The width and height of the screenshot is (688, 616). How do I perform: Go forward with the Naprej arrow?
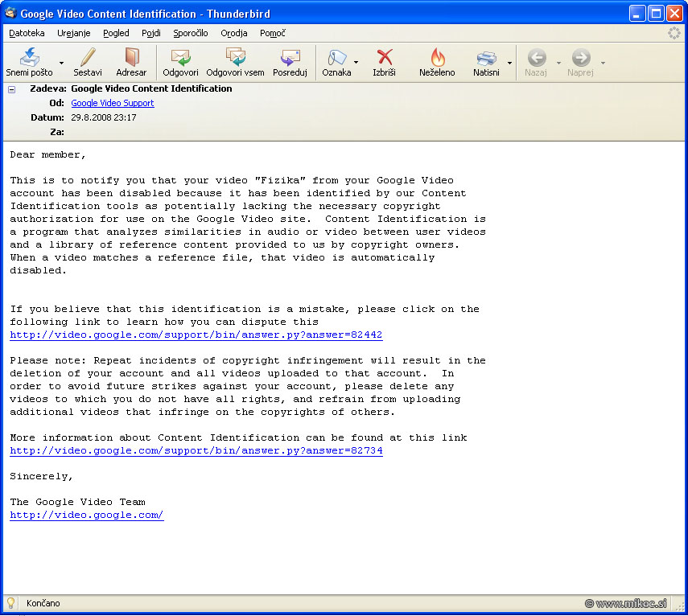pos(581,57)
